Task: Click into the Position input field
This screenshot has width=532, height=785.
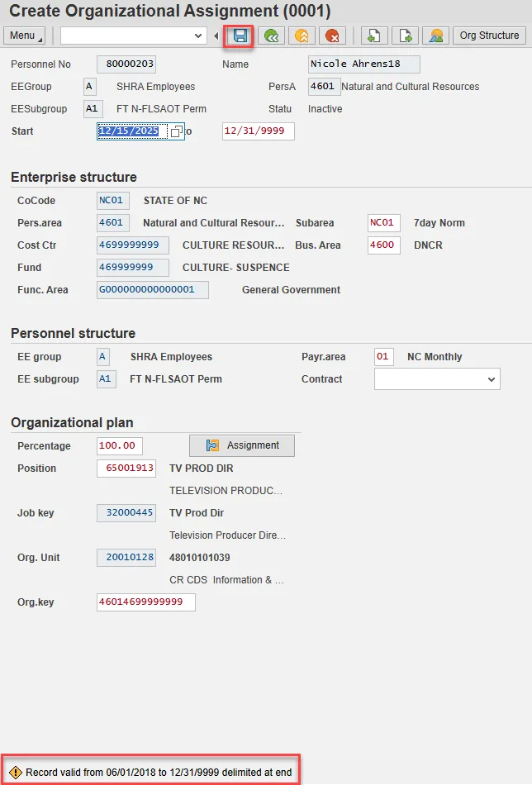Action: click(126, 469)
